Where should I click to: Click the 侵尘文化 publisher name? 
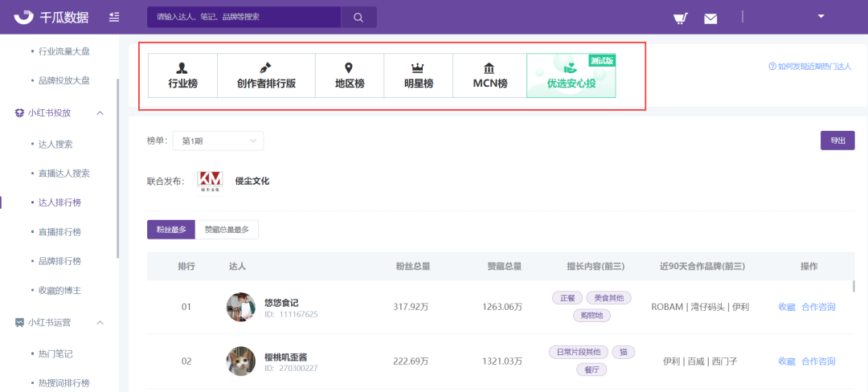coord(252,181)
